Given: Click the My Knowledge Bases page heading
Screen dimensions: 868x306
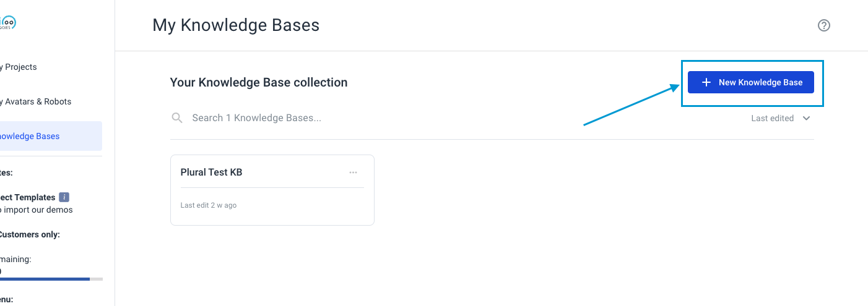Looking at the screenshot, I should tap(236, 25).
